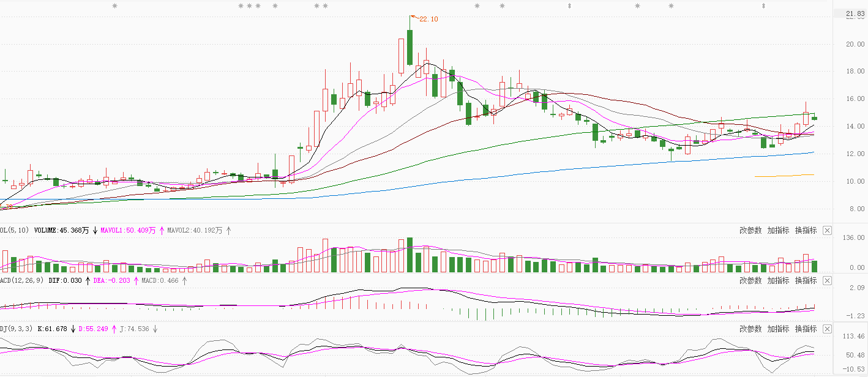Click 改参数 in the KDJ panel

[x=750, y=329]
